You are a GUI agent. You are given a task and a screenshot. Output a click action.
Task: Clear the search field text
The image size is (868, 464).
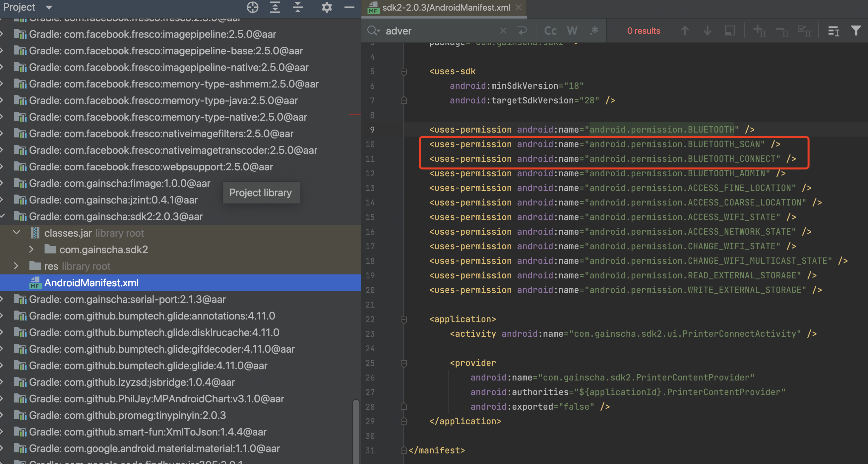coord(503,30)
